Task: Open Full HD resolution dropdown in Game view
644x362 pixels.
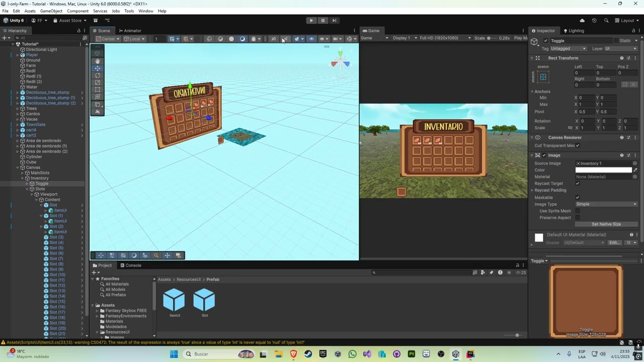Action: click(445, 38)
